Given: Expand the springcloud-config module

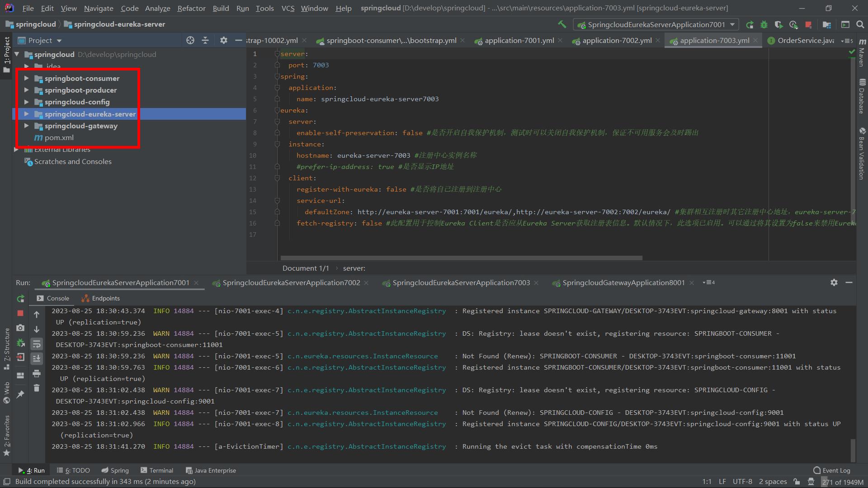Looking at the screenshot, I should [27, 102].
